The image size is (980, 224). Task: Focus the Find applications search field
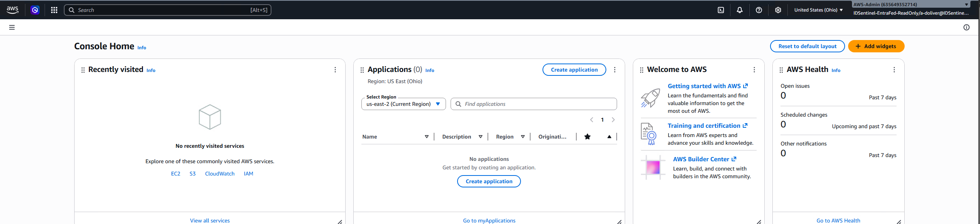point(534,104)
